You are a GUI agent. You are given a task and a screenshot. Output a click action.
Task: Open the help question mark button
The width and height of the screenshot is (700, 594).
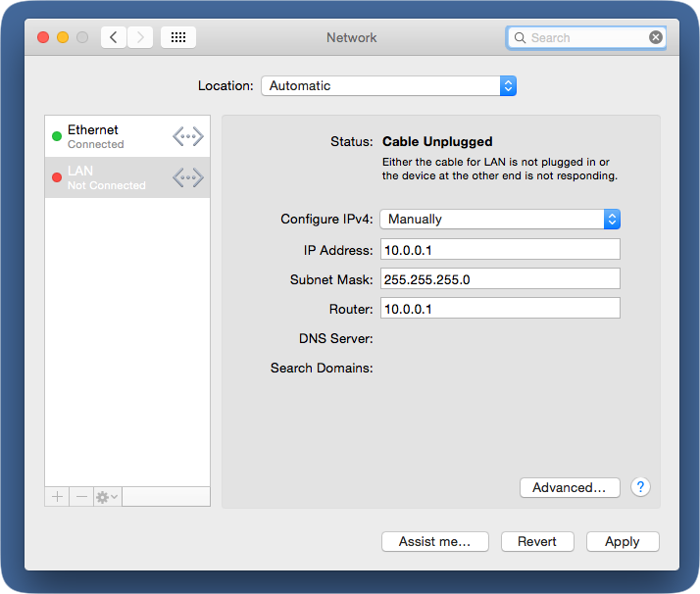click(640, 487)
